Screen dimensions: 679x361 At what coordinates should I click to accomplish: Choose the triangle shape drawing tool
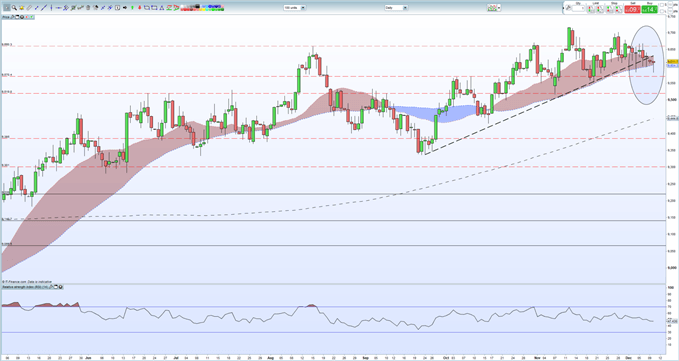point(162,8)
